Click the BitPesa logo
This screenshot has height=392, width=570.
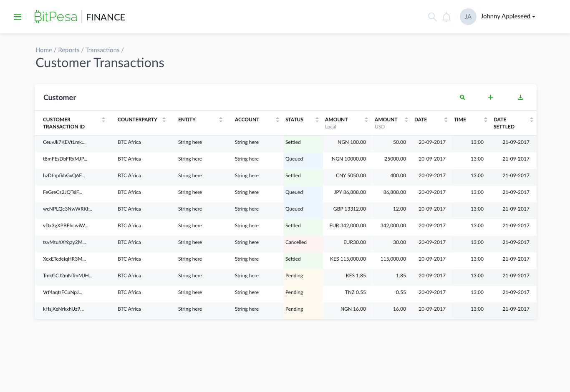point(55,17)
